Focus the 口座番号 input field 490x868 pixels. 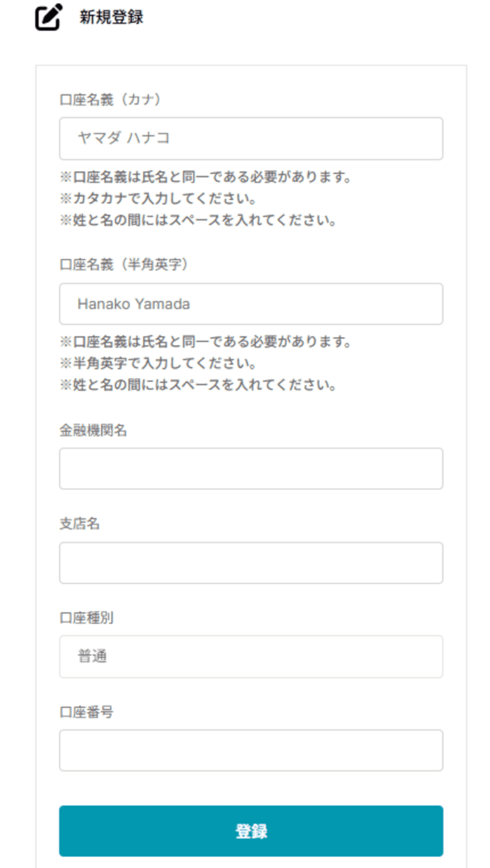click(x=251, y=750)
